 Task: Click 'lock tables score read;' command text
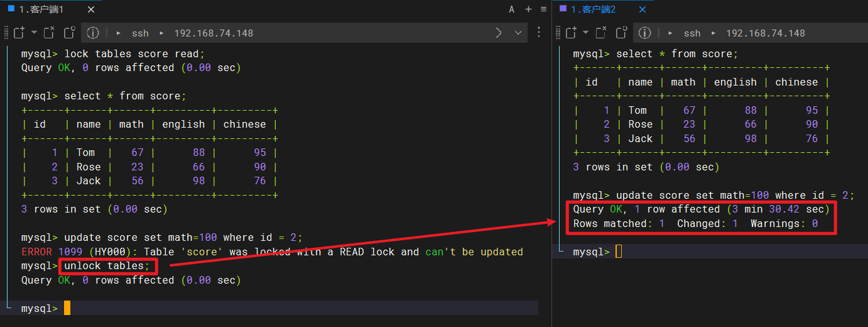click(135, 54)
